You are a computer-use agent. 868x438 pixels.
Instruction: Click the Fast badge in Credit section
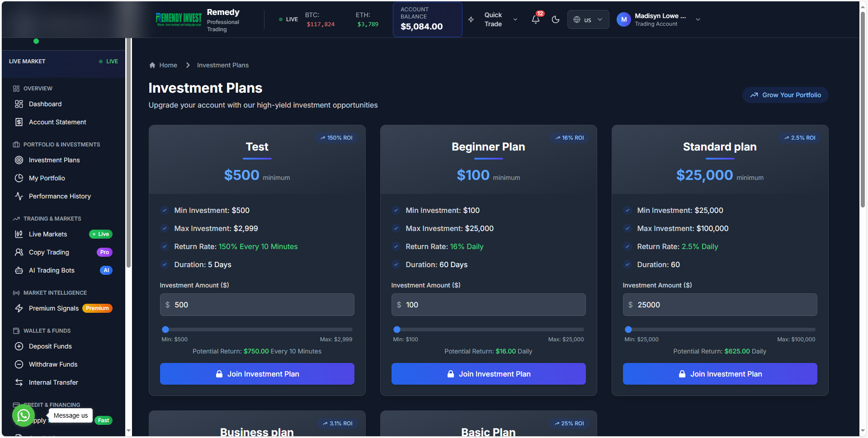click(104, 420)
